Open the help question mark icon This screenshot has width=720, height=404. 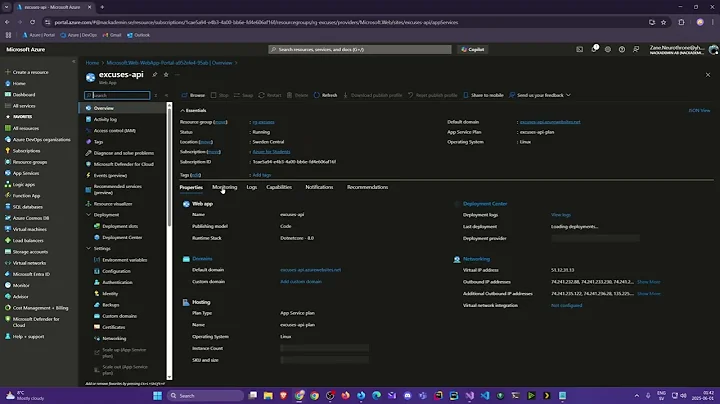click(622, 49)
